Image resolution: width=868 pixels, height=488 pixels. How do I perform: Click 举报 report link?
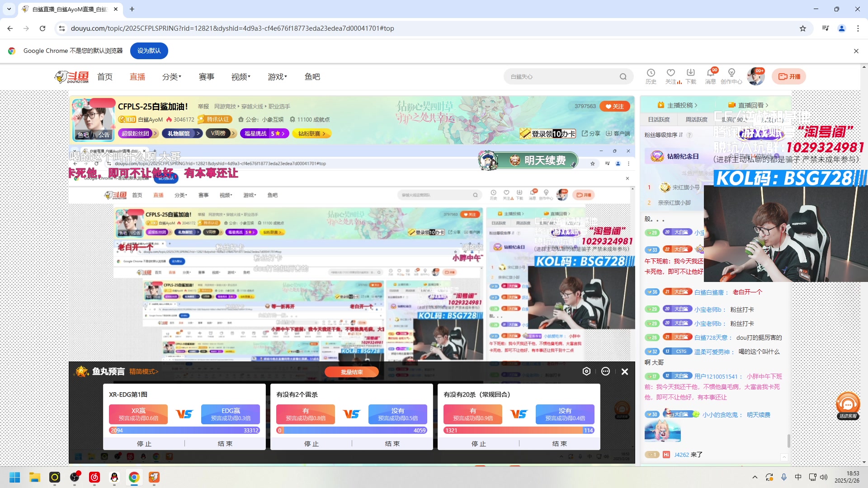click(x=203, y=107)
